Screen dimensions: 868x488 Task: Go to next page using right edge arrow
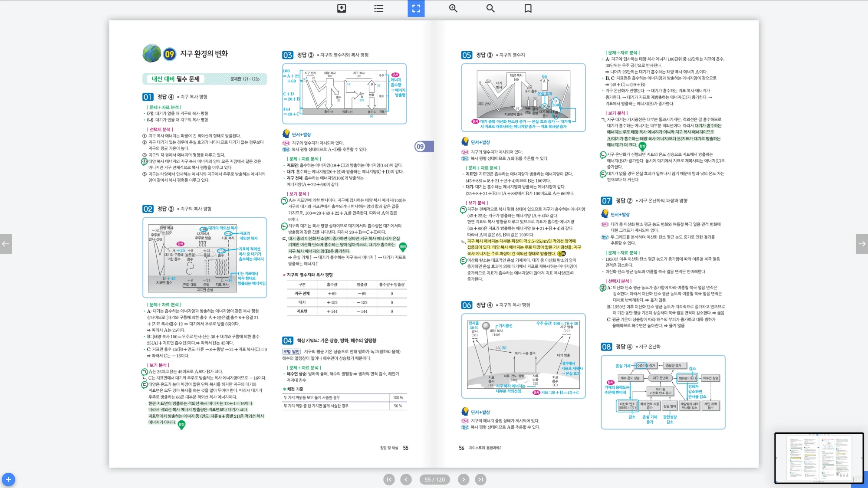coord(862,244)
